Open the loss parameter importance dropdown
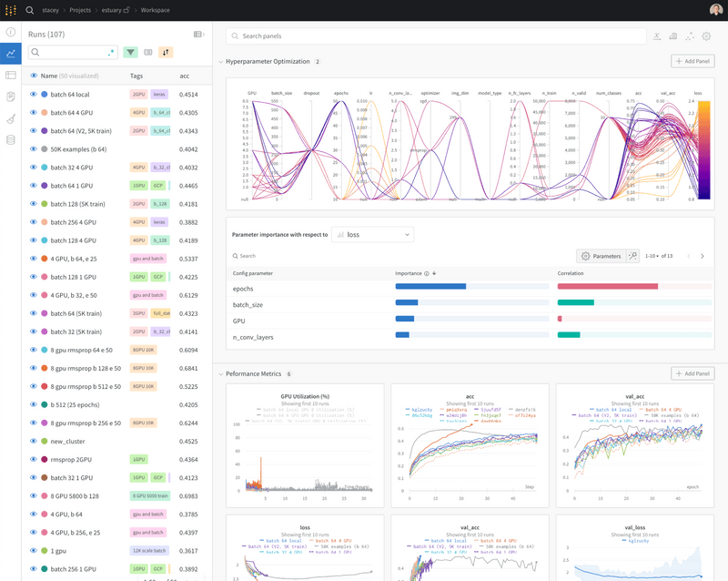The image size is (728, 581). [372, 234]
